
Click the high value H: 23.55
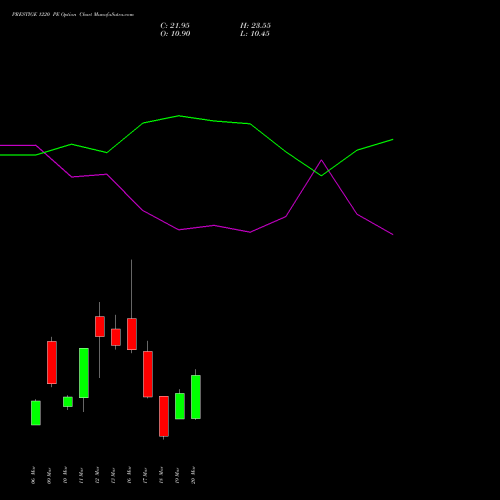point(255,26)
